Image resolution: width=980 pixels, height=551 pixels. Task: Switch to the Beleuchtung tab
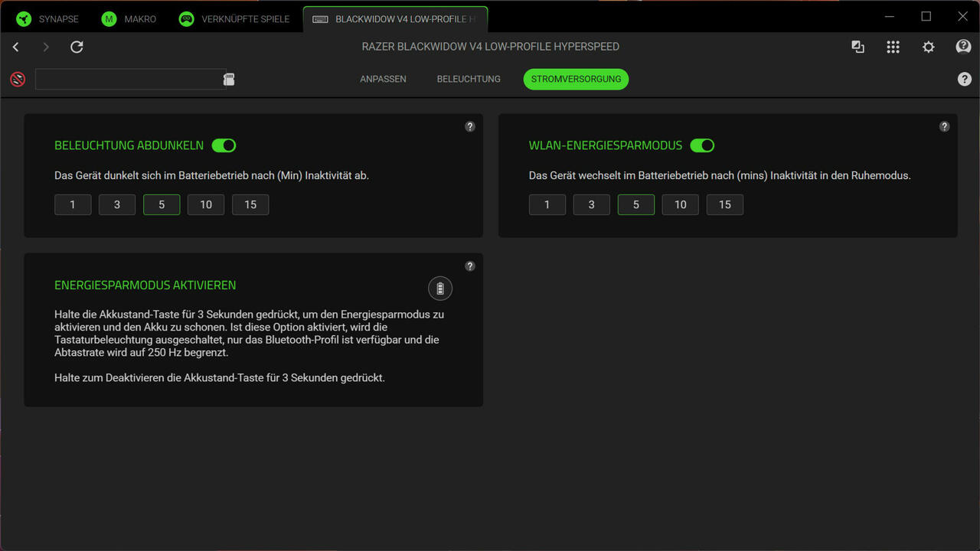(x=469, y=80)
